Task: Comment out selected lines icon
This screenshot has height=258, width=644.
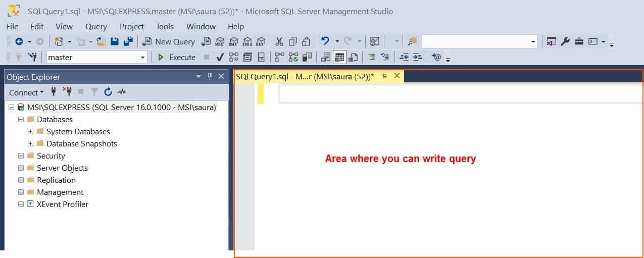Action: pyautogui.click(x=372, y=57)
